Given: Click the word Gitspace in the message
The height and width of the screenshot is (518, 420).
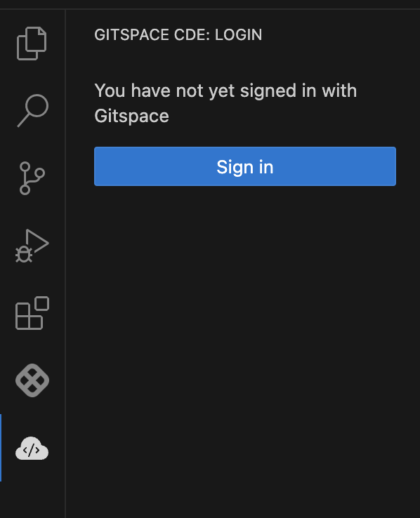Looking at the screenshot, I should tap(131, 117).
